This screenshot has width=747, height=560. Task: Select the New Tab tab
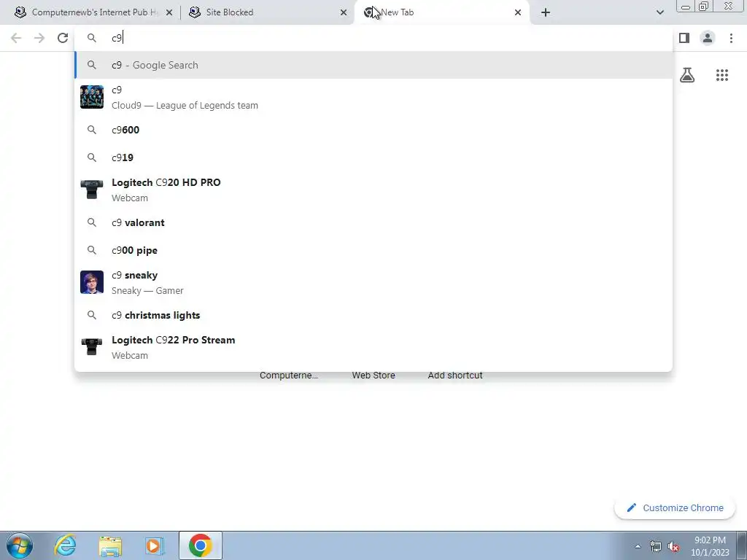click(x=441, y=12)
